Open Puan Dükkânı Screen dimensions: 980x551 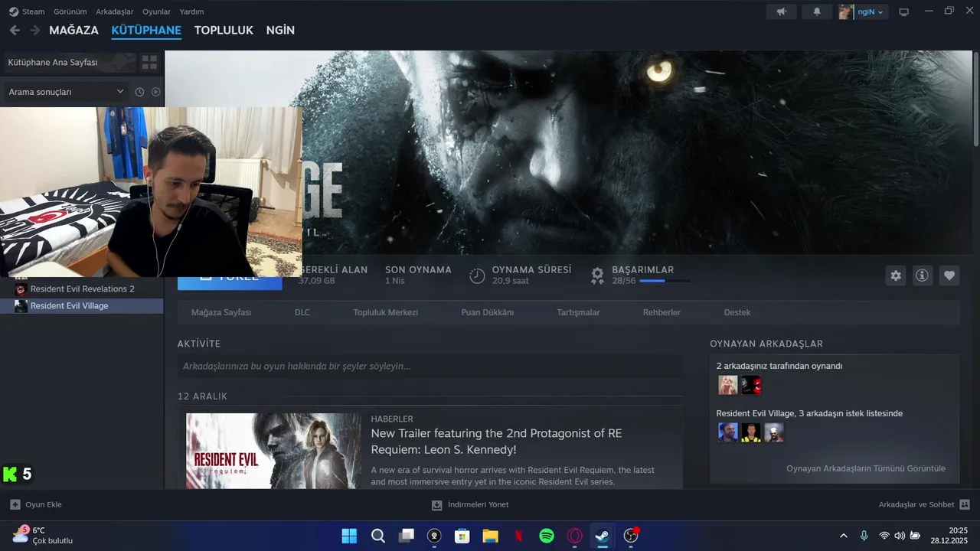(488, 312)
